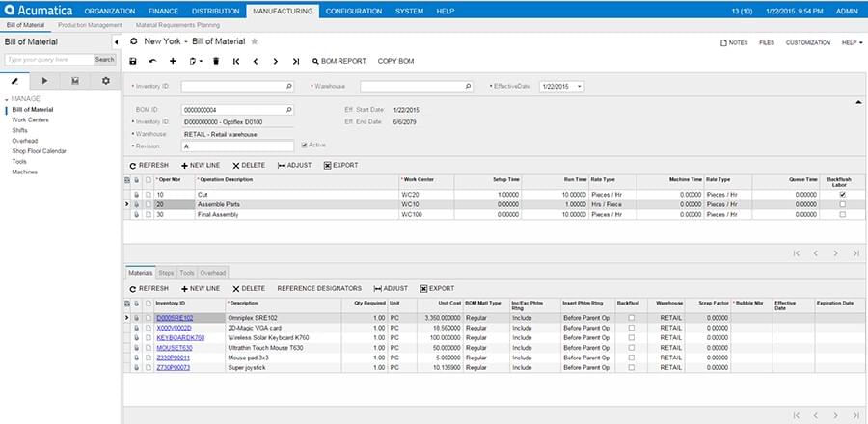Open the EffectiveDate dropdown

click(x=579, y=86)
